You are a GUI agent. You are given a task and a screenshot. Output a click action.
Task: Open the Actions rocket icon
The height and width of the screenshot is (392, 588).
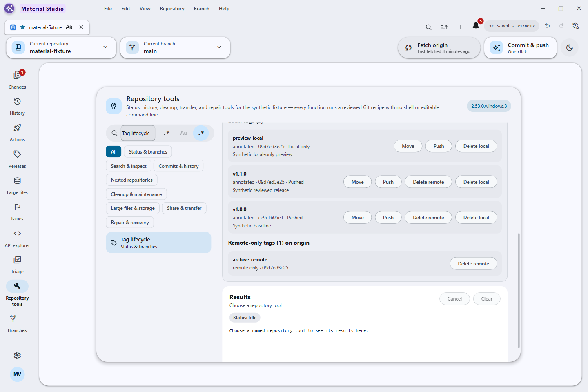(x=17, y=128)
